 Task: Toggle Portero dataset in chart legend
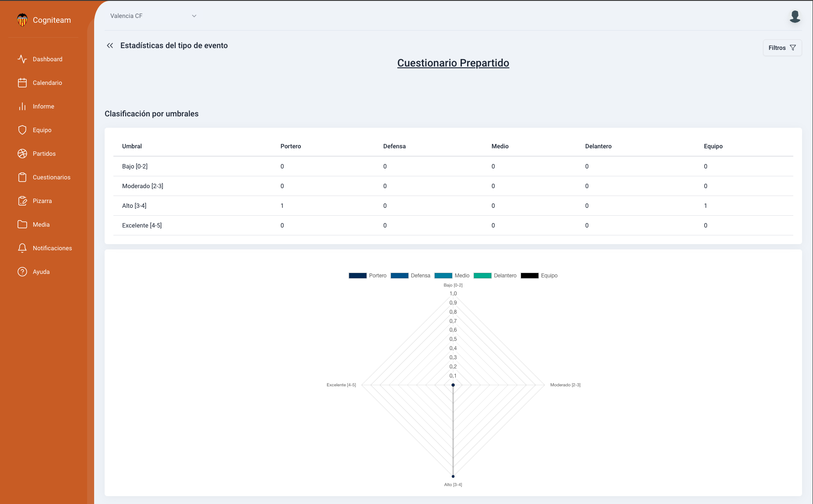(368, 276)
